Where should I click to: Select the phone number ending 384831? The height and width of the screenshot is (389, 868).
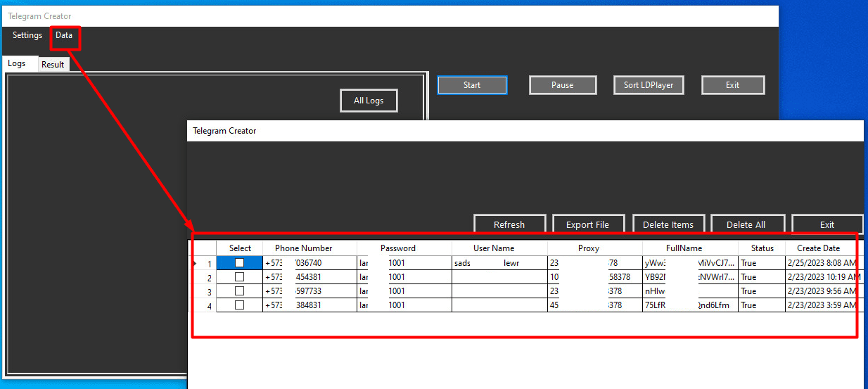[x=310, y=305]
